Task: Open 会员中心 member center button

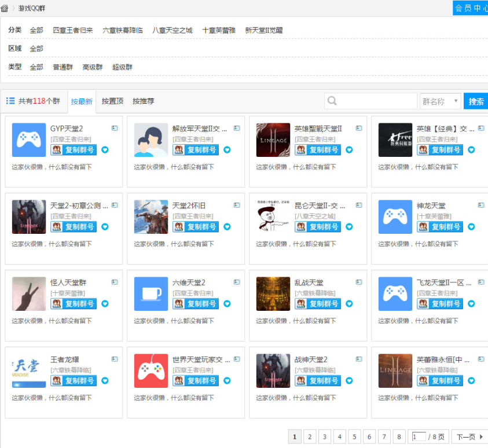Action: (x=471, y=8)
